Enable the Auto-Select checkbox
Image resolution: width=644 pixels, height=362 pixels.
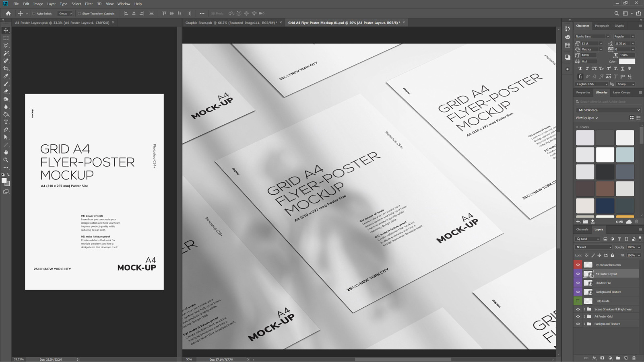(34, 13)
